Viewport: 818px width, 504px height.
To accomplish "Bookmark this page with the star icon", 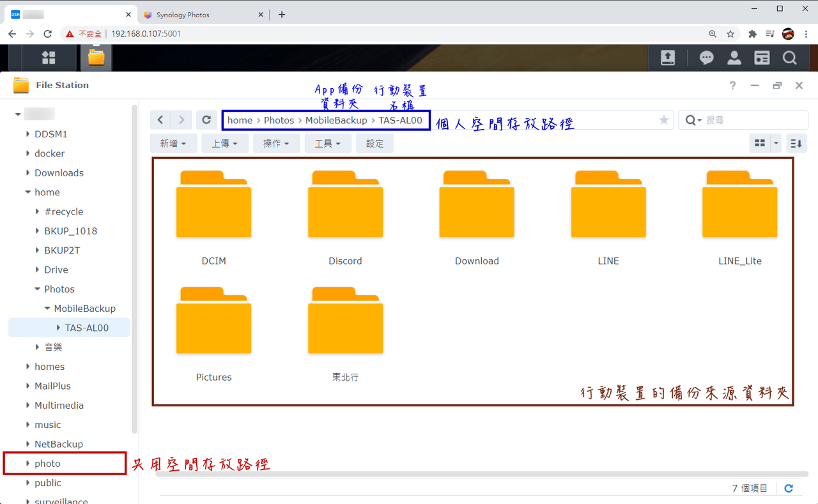I will (x=730, y=34).
